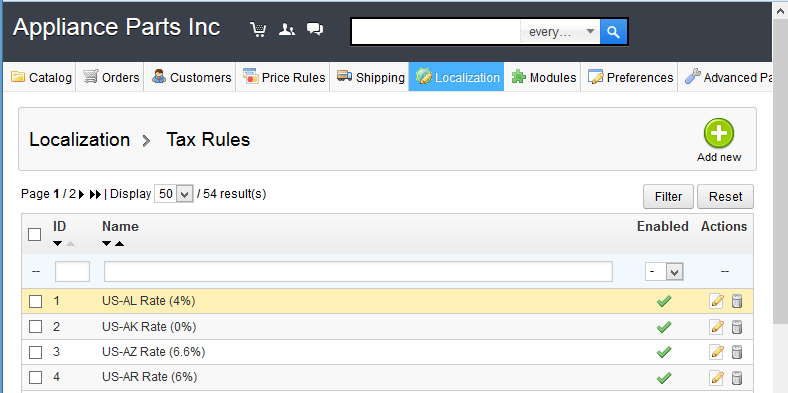
Task: Delete the US-AR Rate (6%) tax rule
Action: (737, 377)
